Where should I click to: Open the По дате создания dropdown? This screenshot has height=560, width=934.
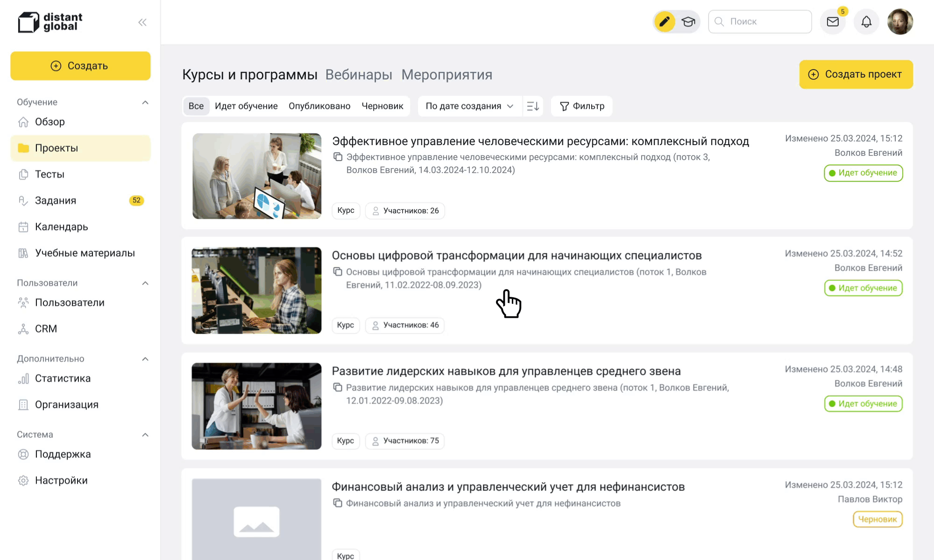pos(469,106)
